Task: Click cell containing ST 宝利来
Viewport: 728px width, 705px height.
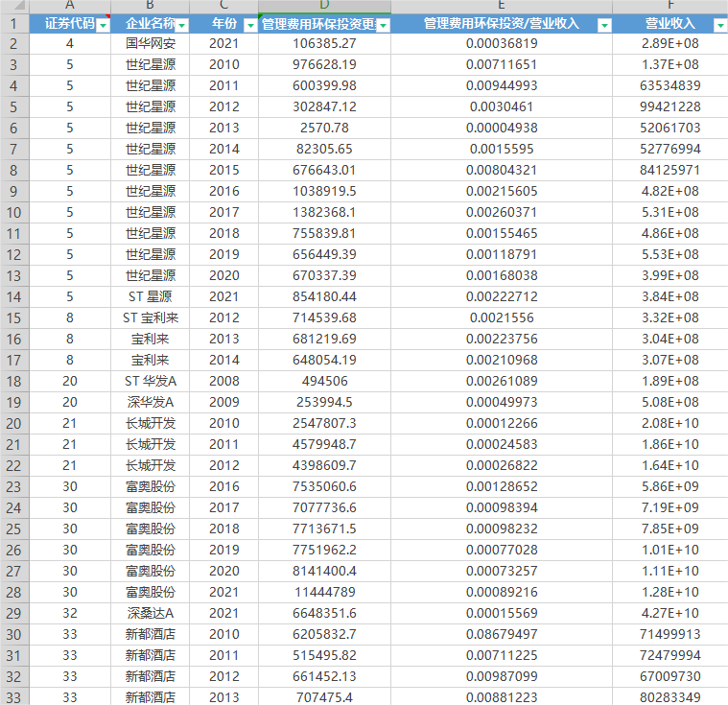Action: click(151, 318)
